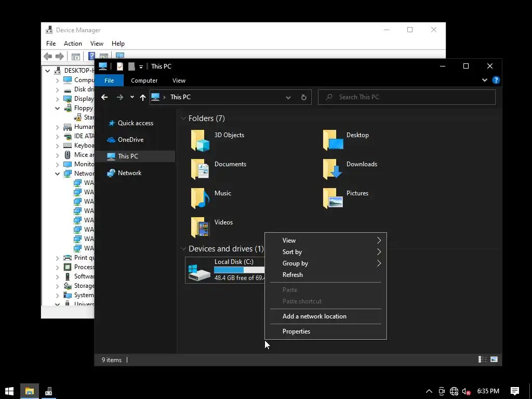The width and height of the screenshot is (532, 399).
Task: Open the Computer ribbon tab
Action: coord(144,81)
